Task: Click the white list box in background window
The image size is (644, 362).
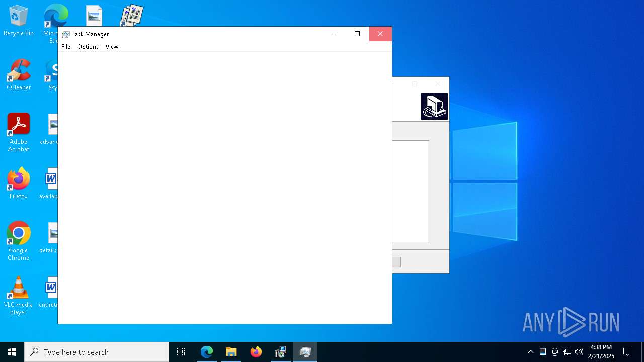Action: 411,192
